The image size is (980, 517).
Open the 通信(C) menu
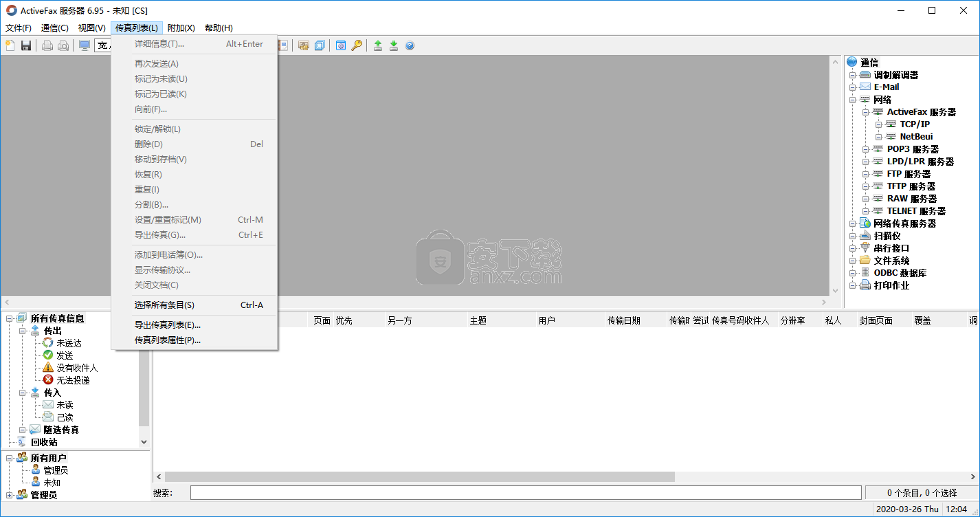55,28
